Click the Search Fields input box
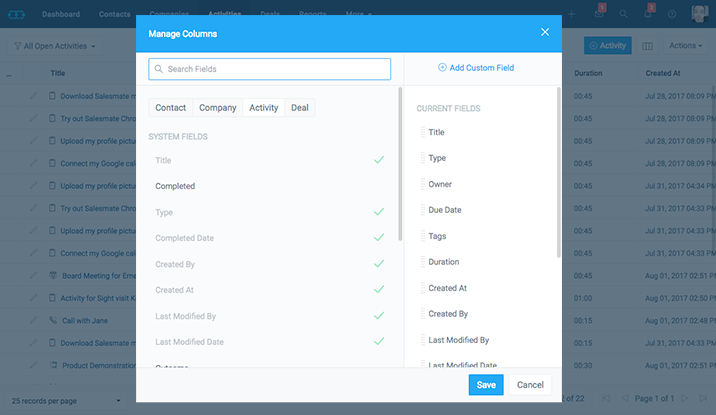 point(269,69)
